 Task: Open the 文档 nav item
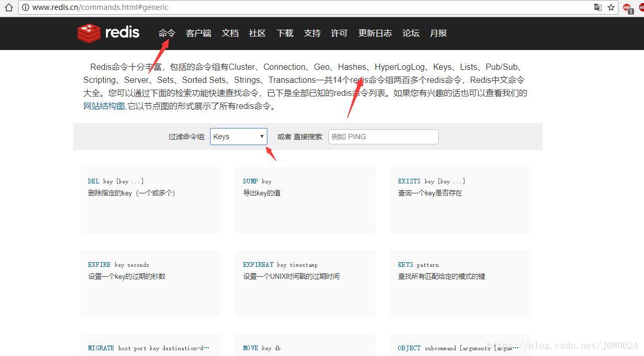click(230, 33)
